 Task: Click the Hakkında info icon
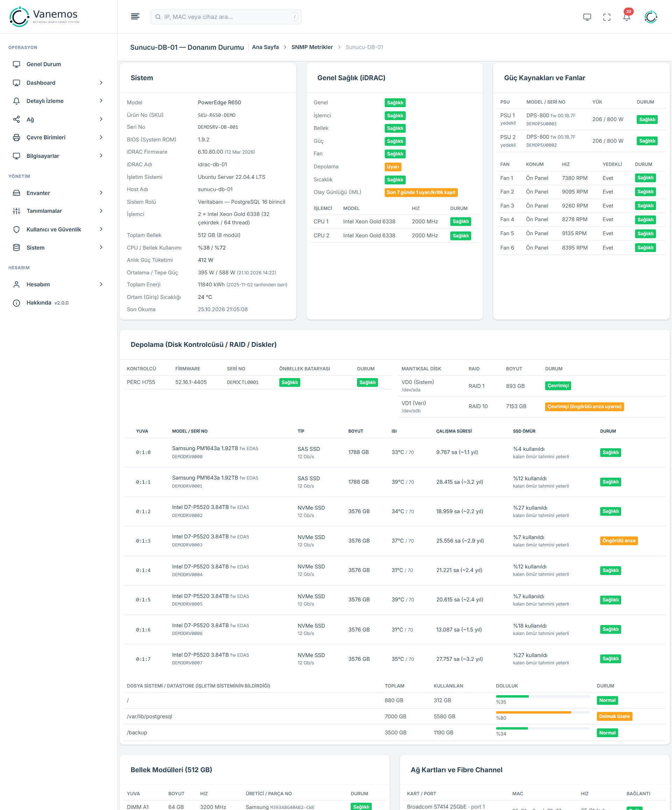coord(16,303)
